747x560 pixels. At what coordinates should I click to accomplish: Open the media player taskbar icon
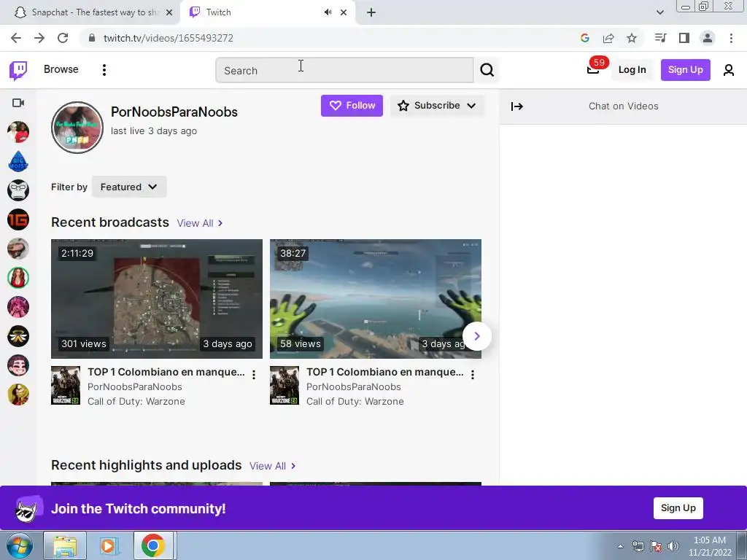(109, 545)
